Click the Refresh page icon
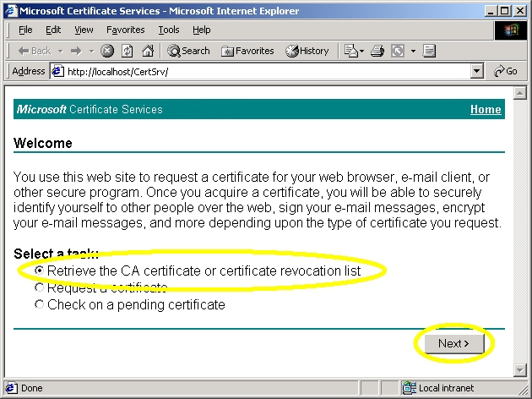The width and height of the screenshot is (532, 399). click(128, 51)
